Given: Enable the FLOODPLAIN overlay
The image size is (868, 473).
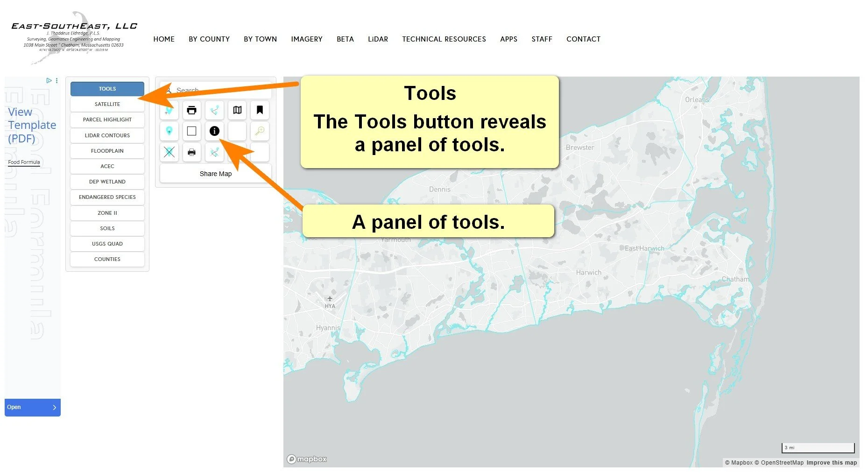Looking at the screenshot, I should 107,150.
